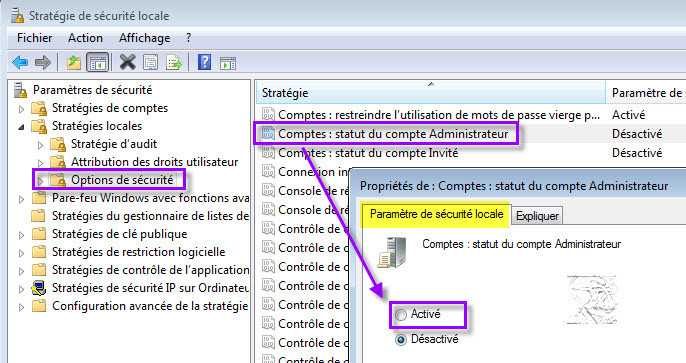Screen dimensions: 686x363
Task: Select the Activé radio button
Action: click(x=401, y=314)
